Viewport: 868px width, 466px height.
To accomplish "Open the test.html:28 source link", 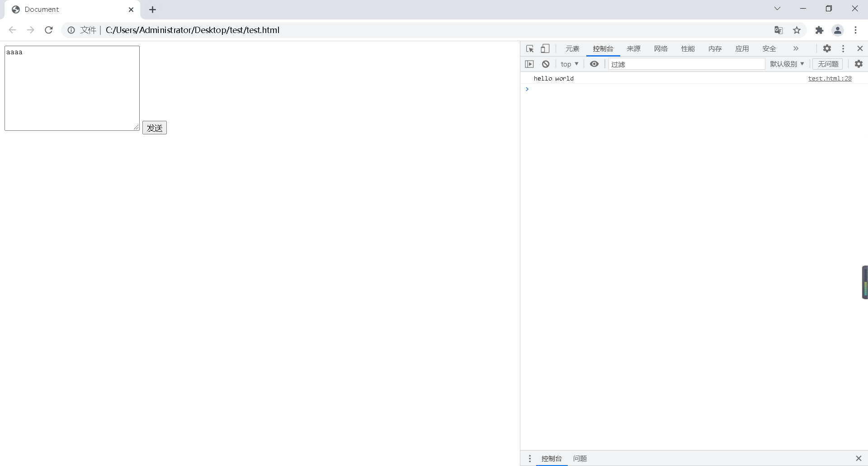I will coord(830,78).
